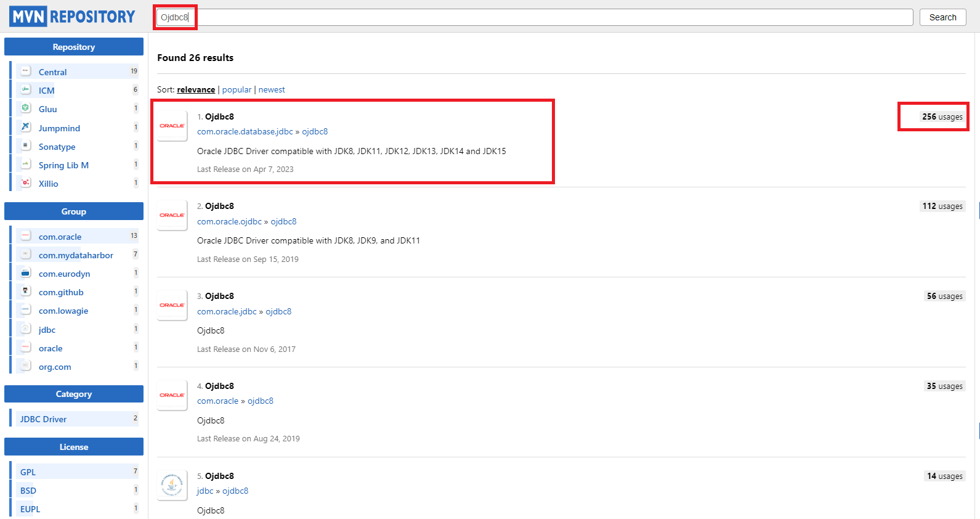The height and width of the screenshot is (519, 980).
Task: Open result 1 Ojdbc8 title
Action: [219, 116]
